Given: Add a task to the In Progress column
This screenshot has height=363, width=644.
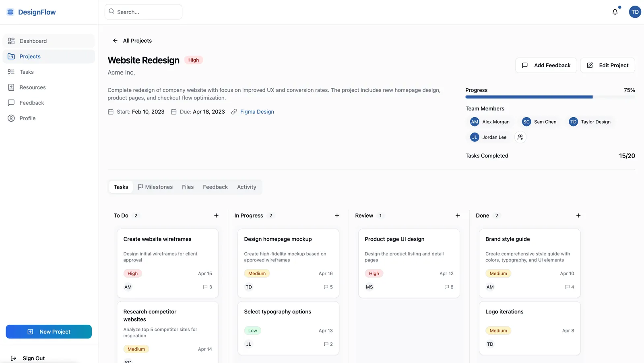Looking at the screenshot, I should tap(337, 216).
